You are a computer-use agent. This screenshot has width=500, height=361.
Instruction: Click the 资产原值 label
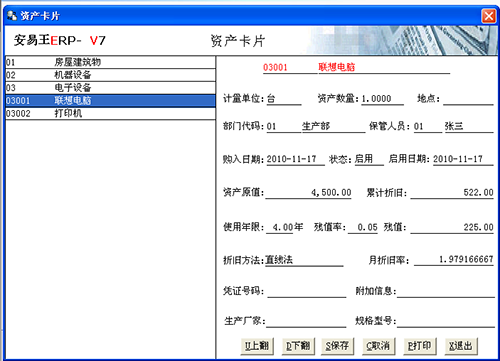244,192
